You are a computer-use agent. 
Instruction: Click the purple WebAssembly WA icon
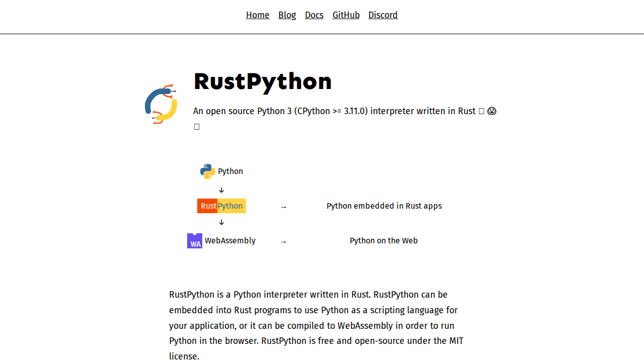[195, 241]
